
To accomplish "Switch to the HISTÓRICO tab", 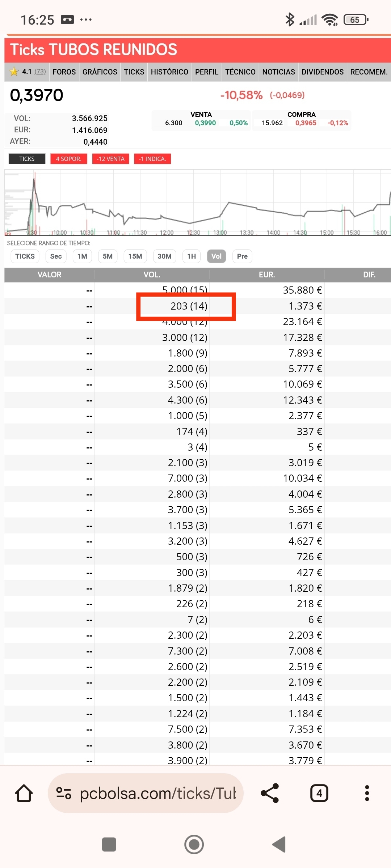I will [169, 72].
